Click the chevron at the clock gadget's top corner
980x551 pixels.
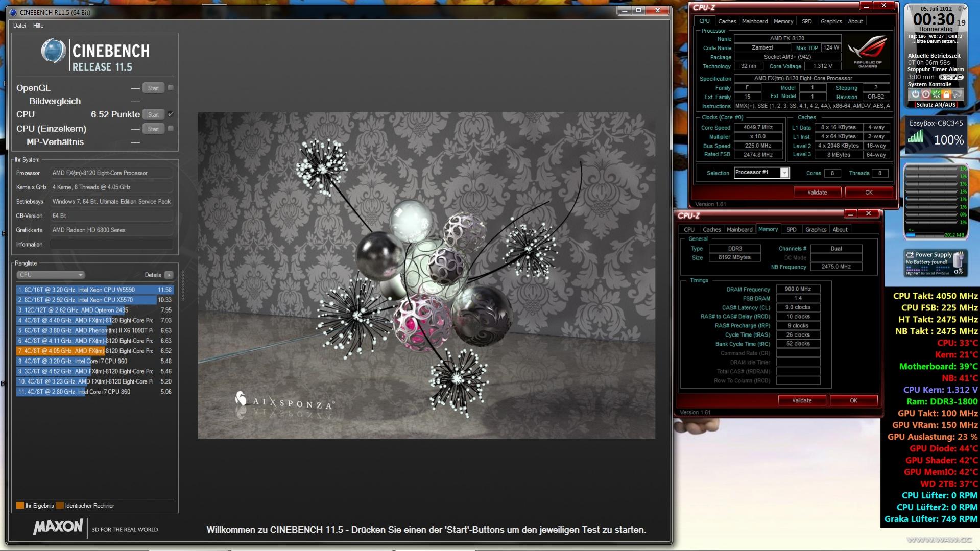[964, 7]
